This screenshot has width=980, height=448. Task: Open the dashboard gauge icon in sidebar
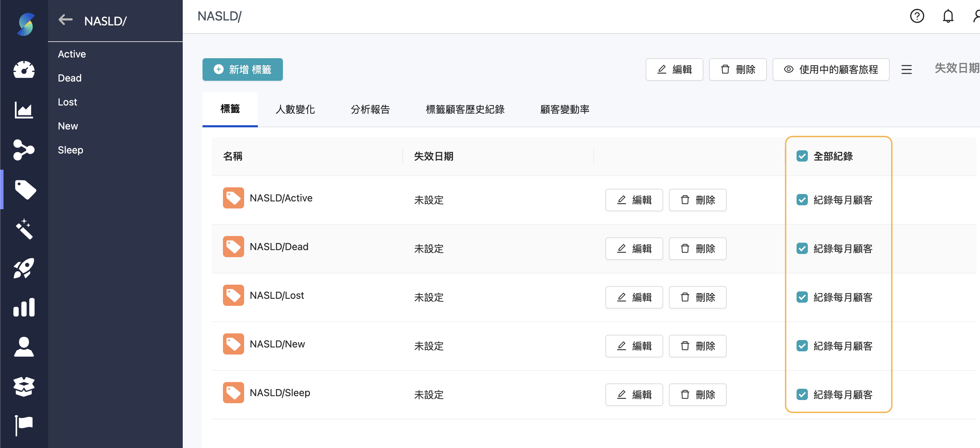click(24, 69)
